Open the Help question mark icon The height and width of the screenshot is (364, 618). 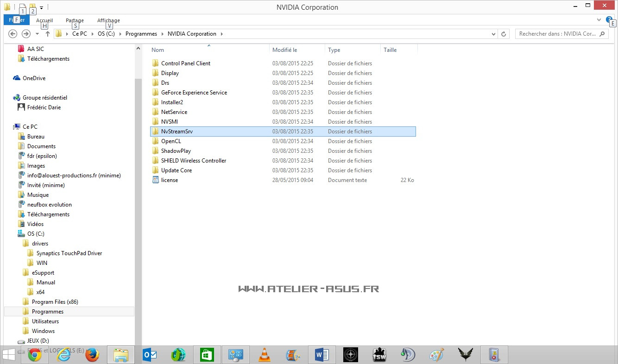coord(609,19)
